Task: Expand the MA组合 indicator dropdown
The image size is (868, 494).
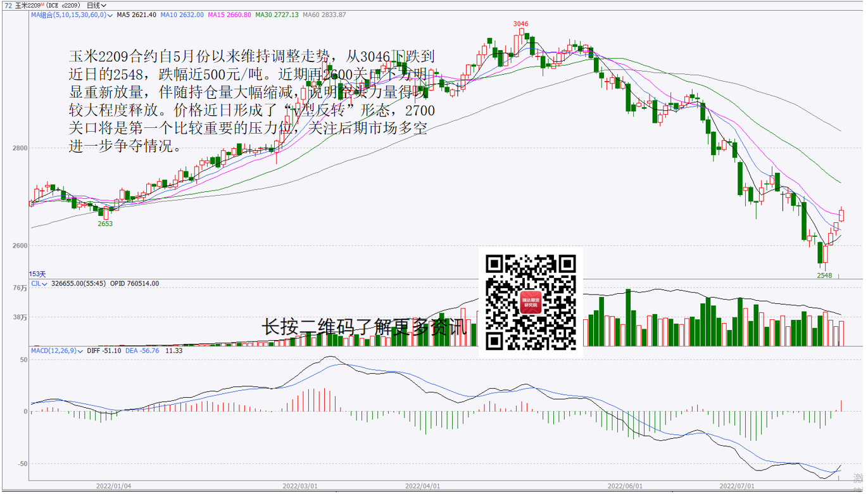Action: (x=61, y=15)
